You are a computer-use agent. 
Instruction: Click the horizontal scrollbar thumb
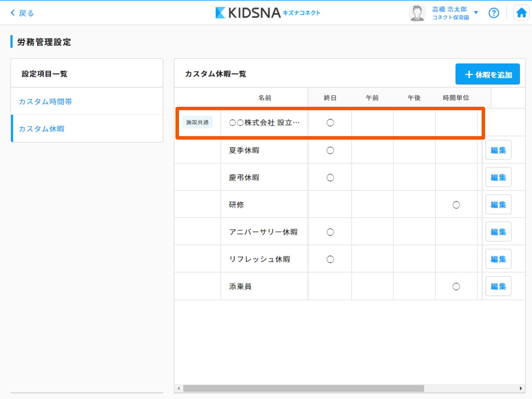coord(303,388)
